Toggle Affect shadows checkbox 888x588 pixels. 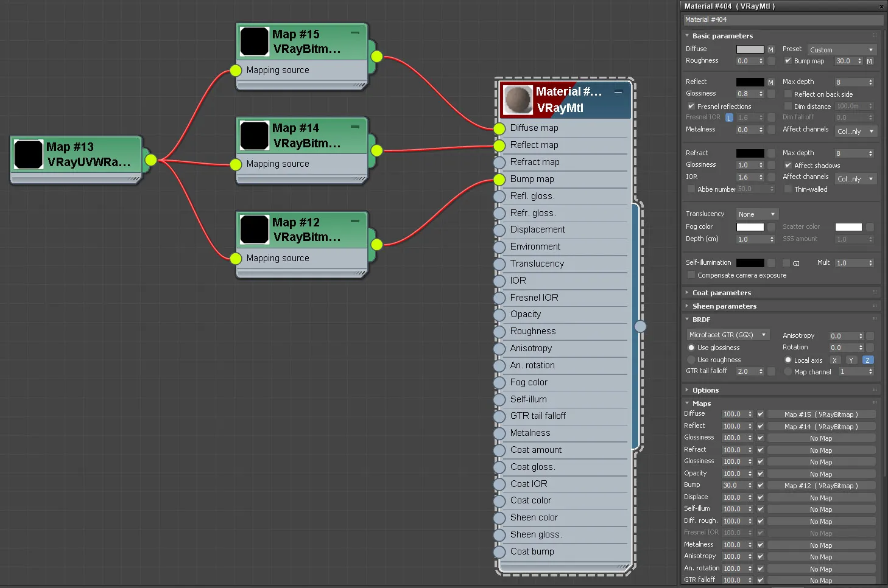(x=788, y=166)
